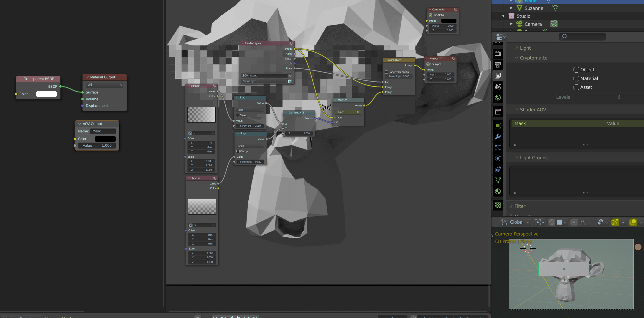This screenshot has height=318, width=644.
Task: Open the Output properties printer icon
Action: (498, 65)
